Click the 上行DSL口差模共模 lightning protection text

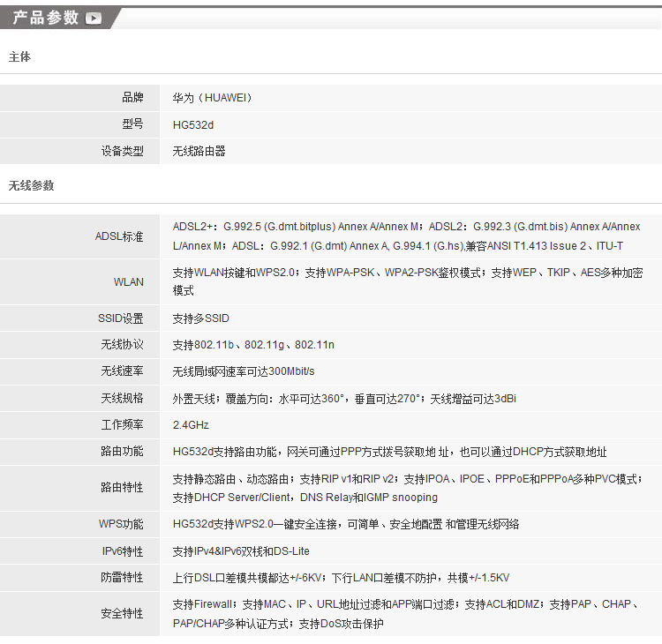[341, 578]
